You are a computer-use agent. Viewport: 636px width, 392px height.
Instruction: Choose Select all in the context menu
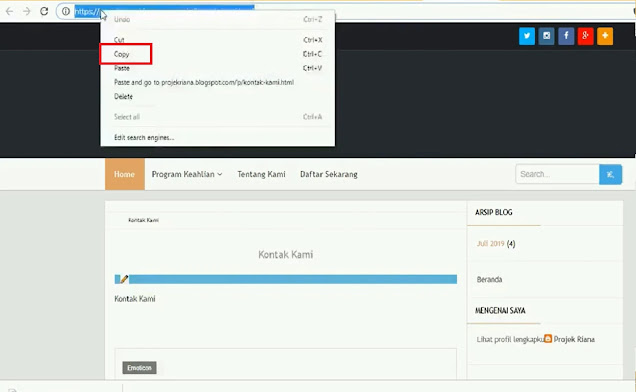tap(217, 117)
